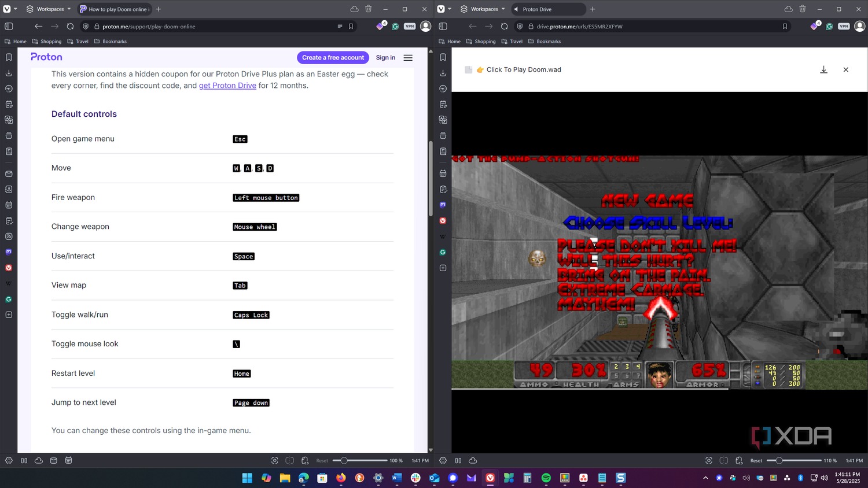Open Reader view for the Proton support page
This screenshot has width=868, height=488.
click(340, 26)
